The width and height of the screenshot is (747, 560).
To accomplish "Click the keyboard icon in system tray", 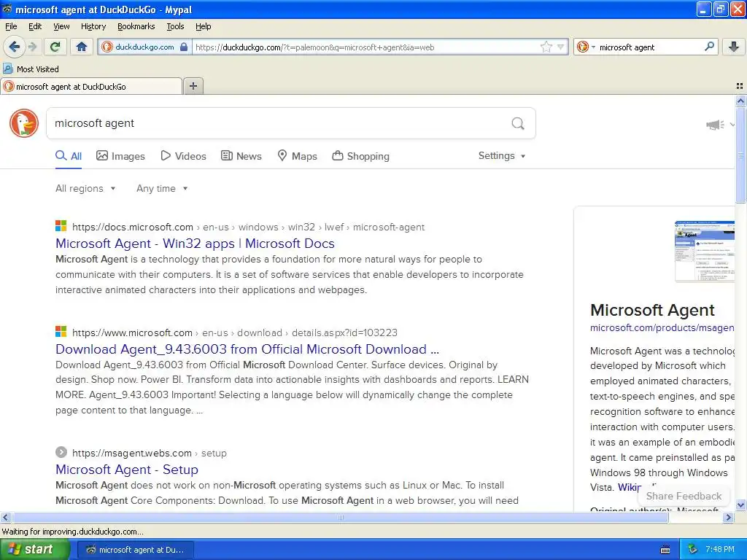I will tap(665, 550).
